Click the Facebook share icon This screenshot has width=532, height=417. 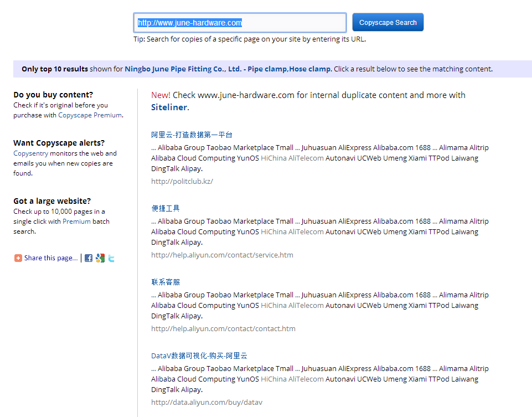pyautogui.click(x=89, y=258)
